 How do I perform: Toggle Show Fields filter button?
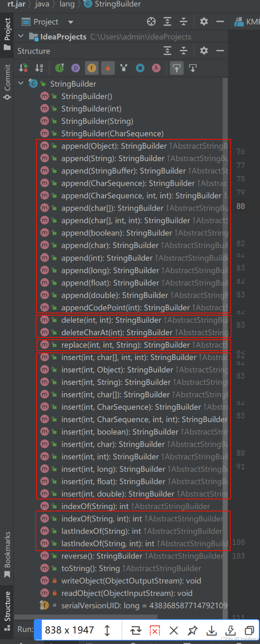point(91,68)
